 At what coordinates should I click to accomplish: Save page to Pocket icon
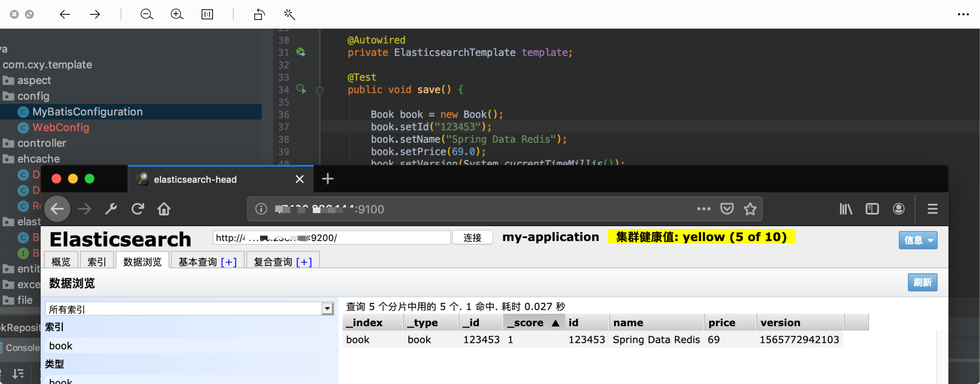tap(727, 209)
